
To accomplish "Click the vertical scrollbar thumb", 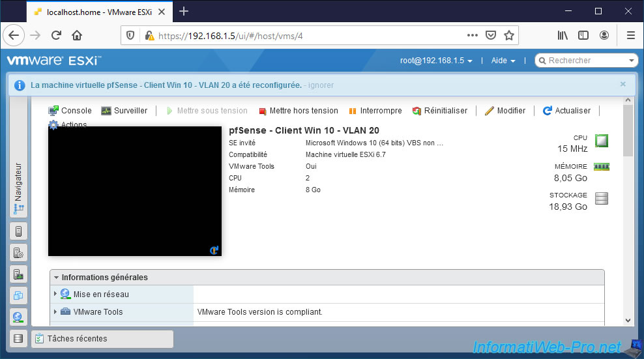I will pyautogui.click(x=628, y=130).
